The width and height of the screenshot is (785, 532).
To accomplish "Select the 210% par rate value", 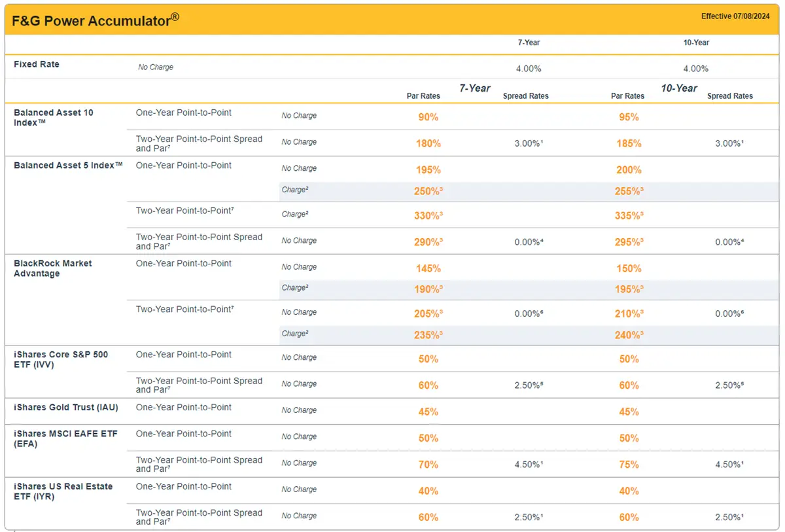I will point(630,314).
